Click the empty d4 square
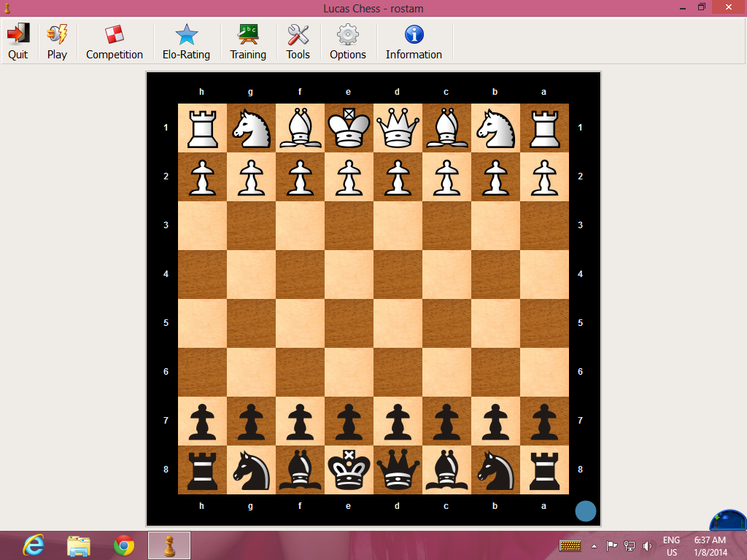Image resolution: width=747 pixels, height=560 pixels. click(398, 274)
